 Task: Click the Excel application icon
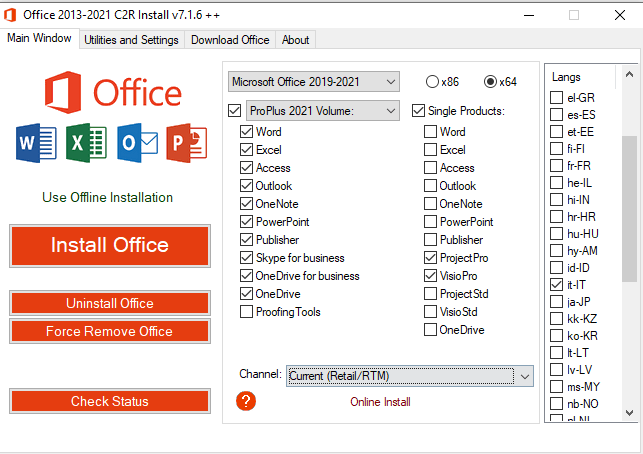pyautogui.click(x=87, y=143)
